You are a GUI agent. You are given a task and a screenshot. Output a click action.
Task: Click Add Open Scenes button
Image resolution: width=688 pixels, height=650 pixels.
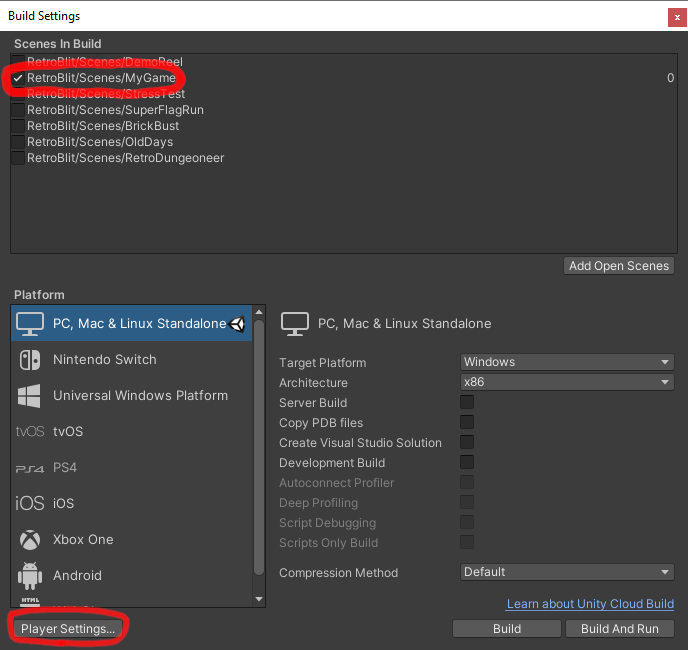pyautogui.click(x=619, y=266)
